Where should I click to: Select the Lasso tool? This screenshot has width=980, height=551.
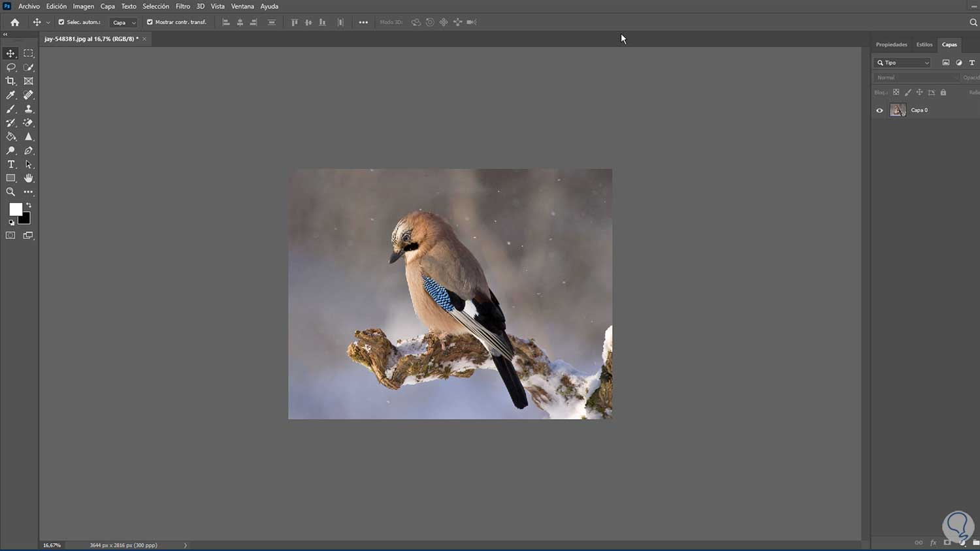click(x=10, y=67)
